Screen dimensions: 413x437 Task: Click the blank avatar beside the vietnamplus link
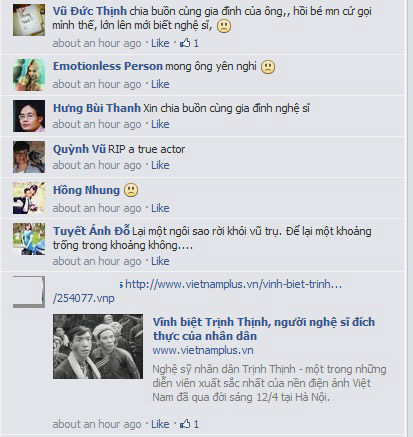click(x=29, y=292)
